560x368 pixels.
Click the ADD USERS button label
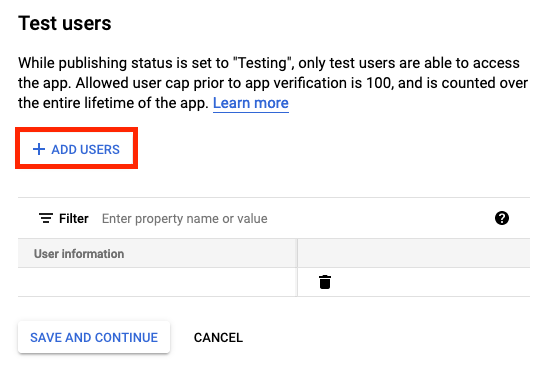[x=85, y=149]
